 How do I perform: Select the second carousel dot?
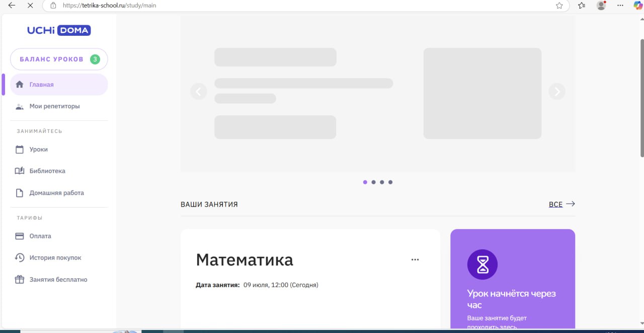tap(373, 182)
